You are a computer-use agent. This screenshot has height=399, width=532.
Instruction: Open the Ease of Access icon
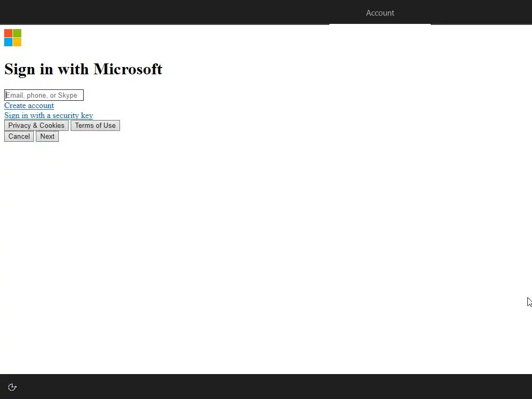(x=12, y=387)
